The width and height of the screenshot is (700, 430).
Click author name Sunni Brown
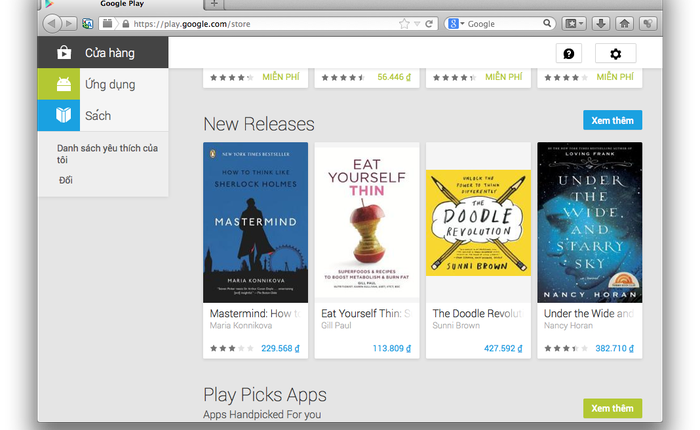456,326
